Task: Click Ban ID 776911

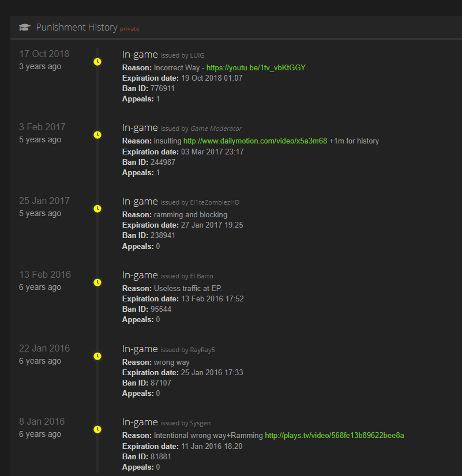Action: pos(163,89)
